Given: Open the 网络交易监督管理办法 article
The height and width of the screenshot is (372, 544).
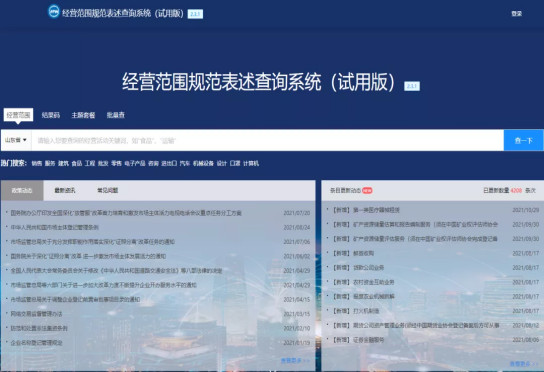Looking at the screenshot, I should 36,314.
